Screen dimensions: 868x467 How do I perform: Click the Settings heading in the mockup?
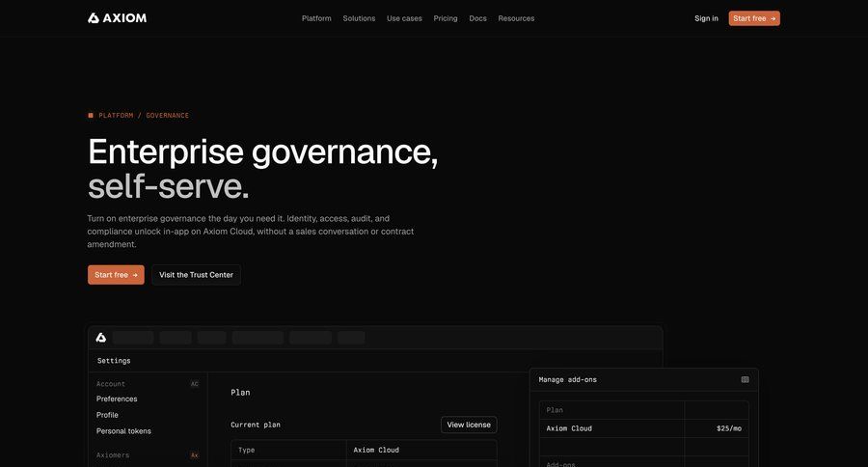point(114,361)
